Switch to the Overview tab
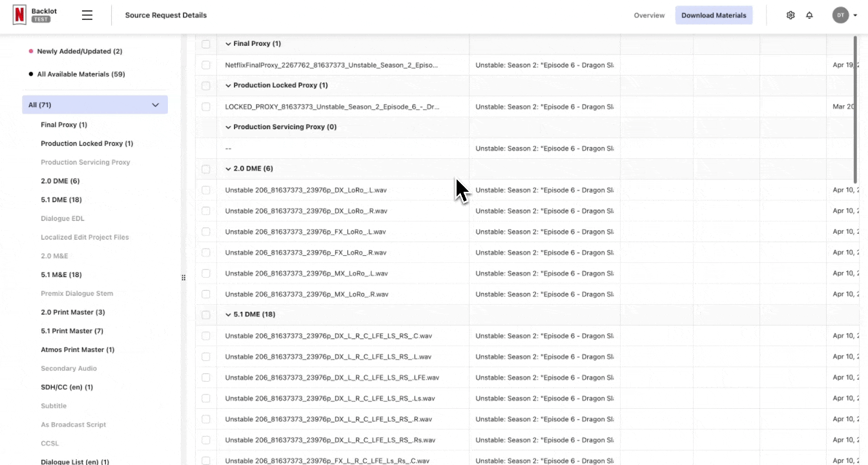Screen dimensions: 868x465 649,15
